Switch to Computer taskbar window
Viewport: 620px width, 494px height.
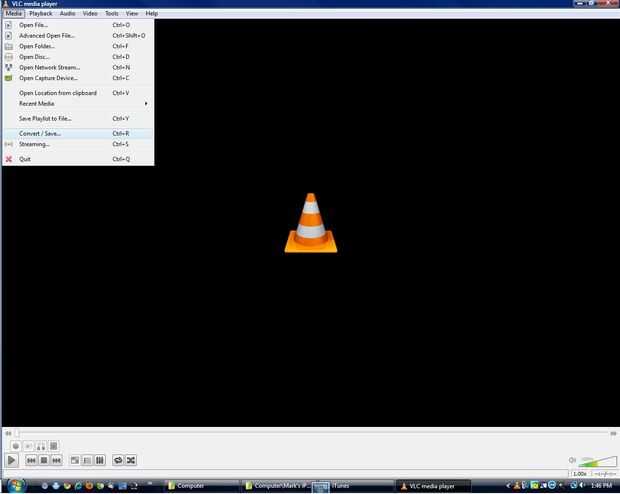(201, 486)
